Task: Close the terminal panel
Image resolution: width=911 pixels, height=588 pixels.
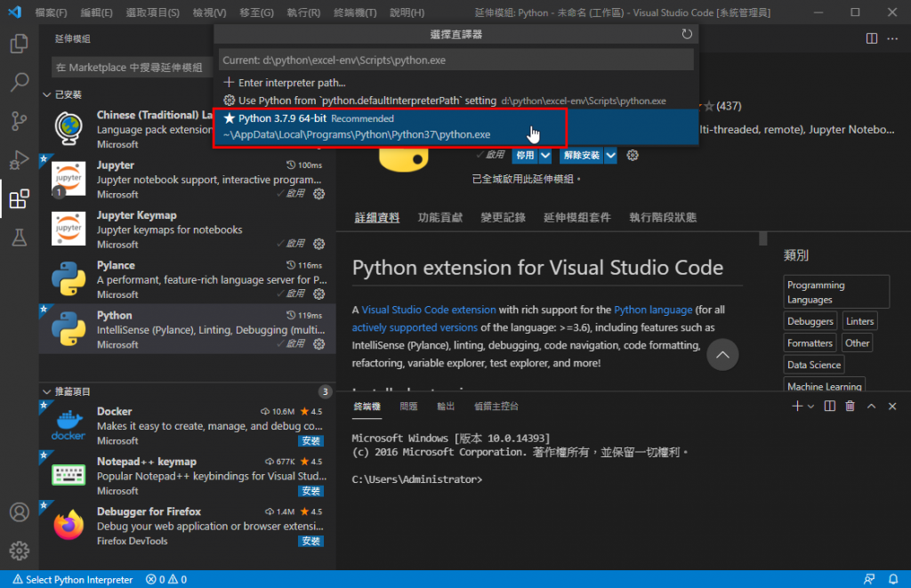Action: click(x=892, y=407)
